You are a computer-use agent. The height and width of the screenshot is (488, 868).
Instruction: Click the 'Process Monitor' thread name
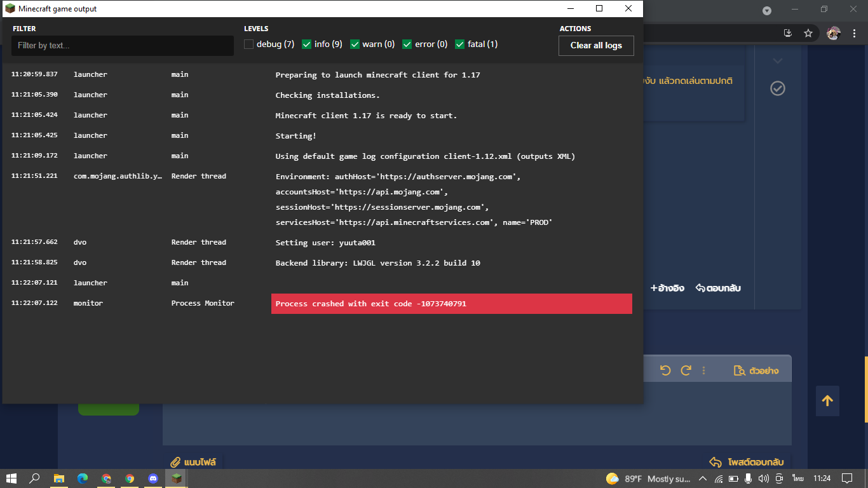[x=203, y=303]
